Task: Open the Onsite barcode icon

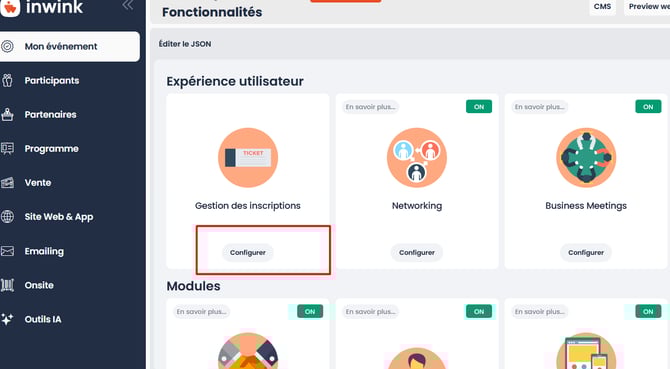Action: tap(7, 285)
